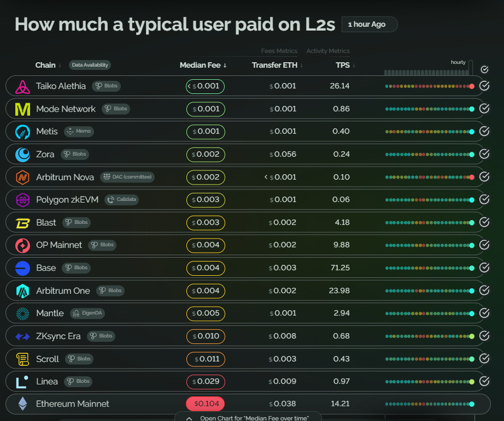Screen dimensions: 504x421
Task: Click the Data Availability filter pill
Action: coord(90,65)
